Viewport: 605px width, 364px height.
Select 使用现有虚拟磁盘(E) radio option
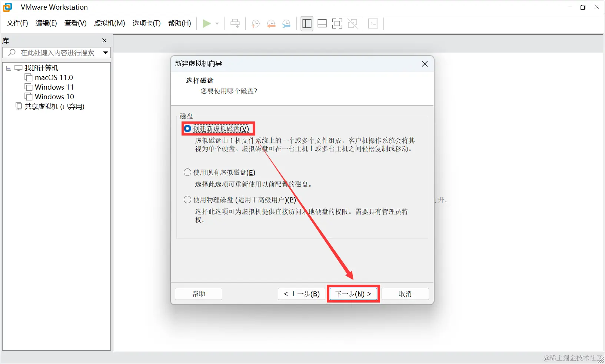[x=187, y=172]
